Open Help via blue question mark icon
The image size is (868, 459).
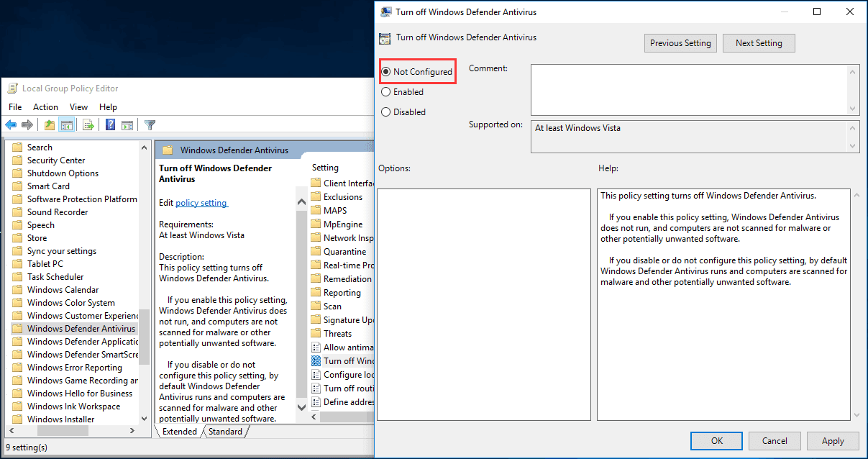(111, 125)
